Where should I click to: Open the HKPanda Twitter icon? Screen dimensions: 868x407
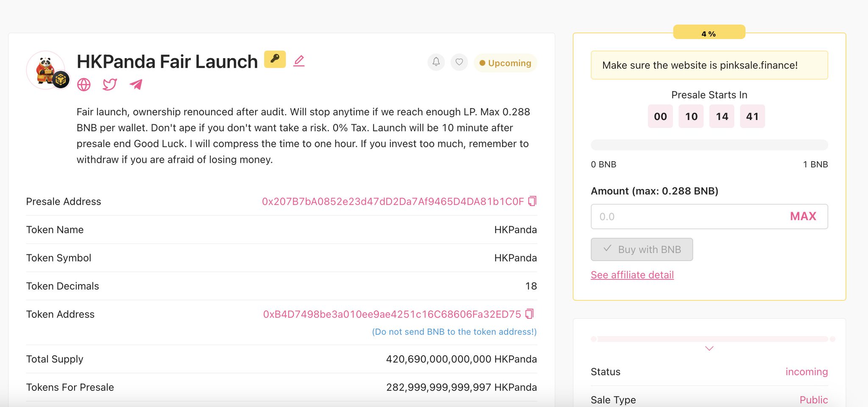[110, 84]
